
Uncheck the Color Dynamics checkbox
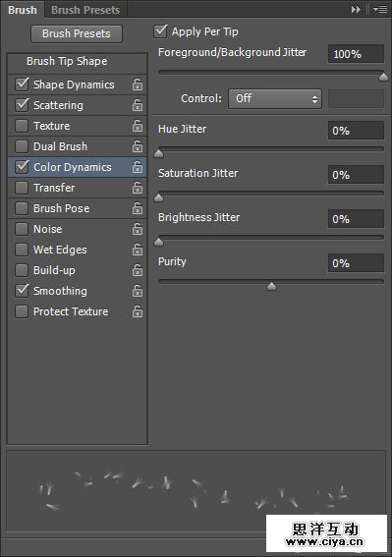22,167
